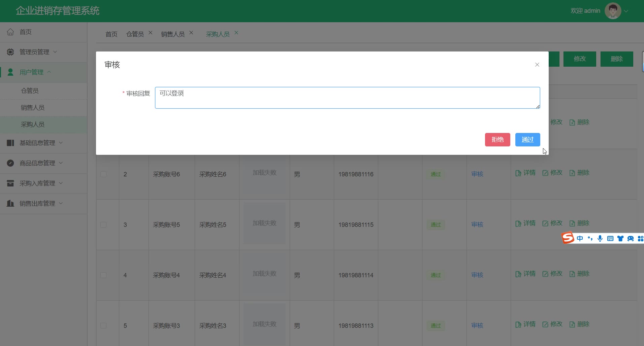Open the admin user dropdown arrow
The width and height of the screenshot is (644, 346).
(x=626, y=11)
